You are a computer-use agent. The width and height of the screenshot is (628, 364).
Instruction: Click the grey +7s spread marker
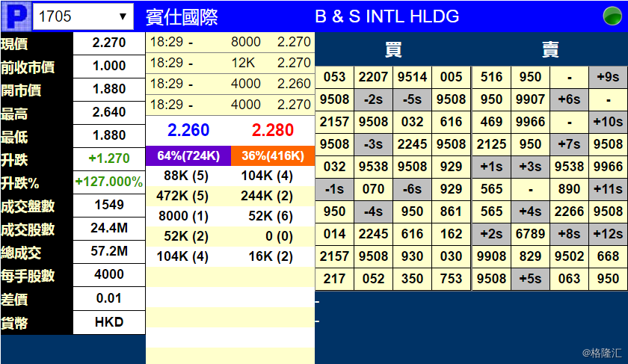click(x=569, y=144)
